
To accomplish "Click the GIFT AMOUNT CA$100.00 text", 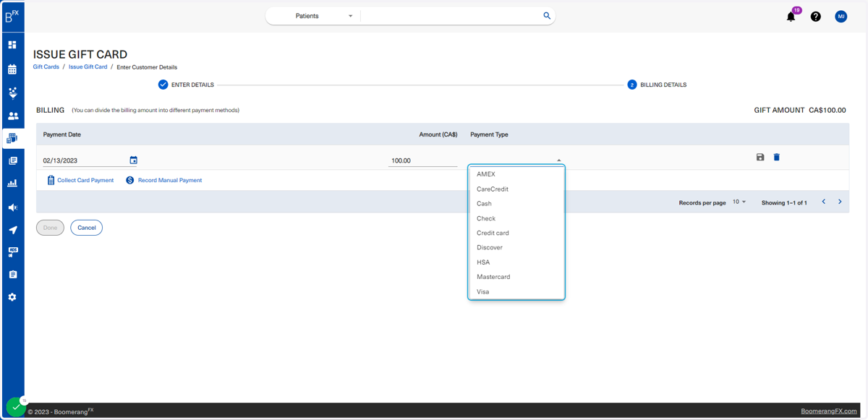I will (800, 111).
